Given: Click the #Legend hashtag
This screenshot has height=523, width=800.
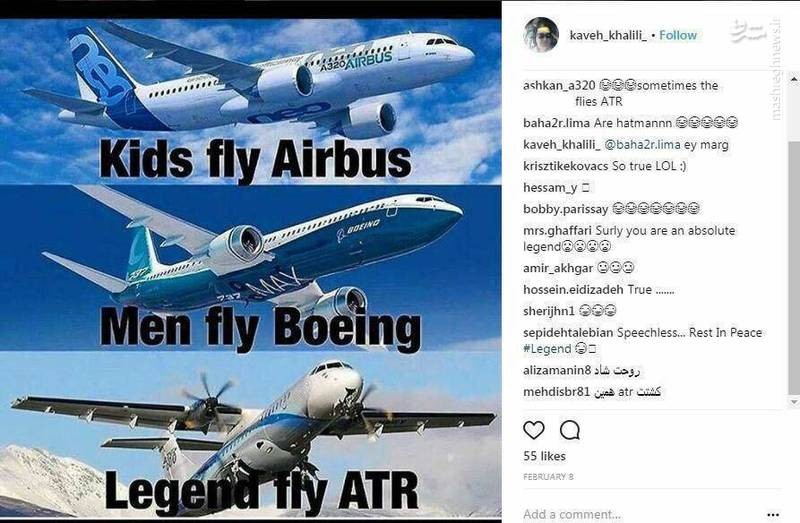Looking at the screenshot, I should tap(547, 348).
